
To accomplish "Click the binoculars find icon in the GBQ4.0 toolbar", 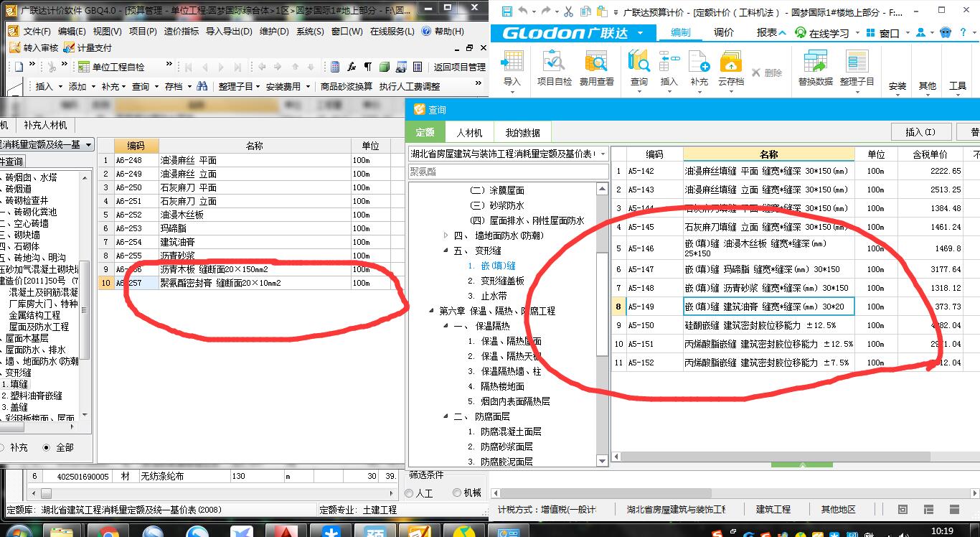I will point(202,86).
